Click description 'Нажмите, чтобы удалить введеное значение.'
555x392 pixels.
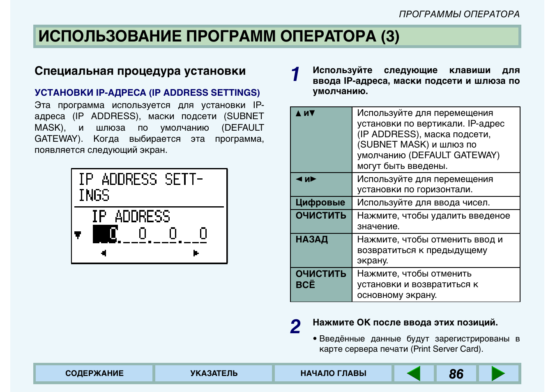433,221
